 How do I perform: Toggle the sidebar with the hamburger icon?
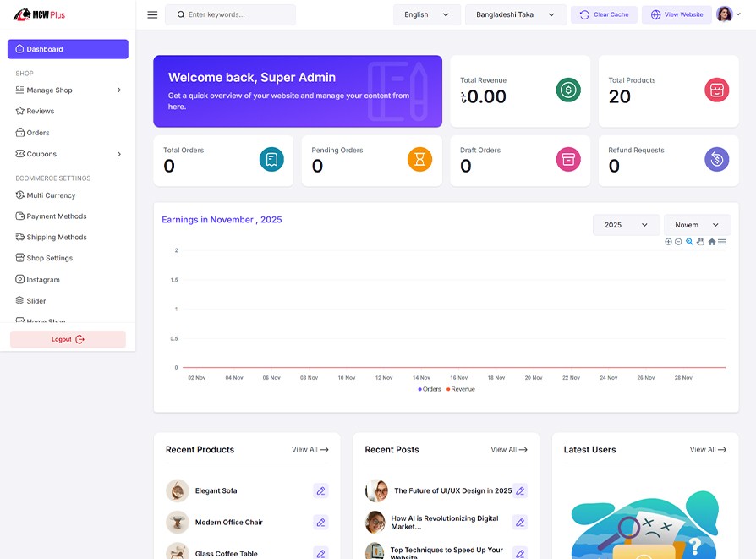152,14
